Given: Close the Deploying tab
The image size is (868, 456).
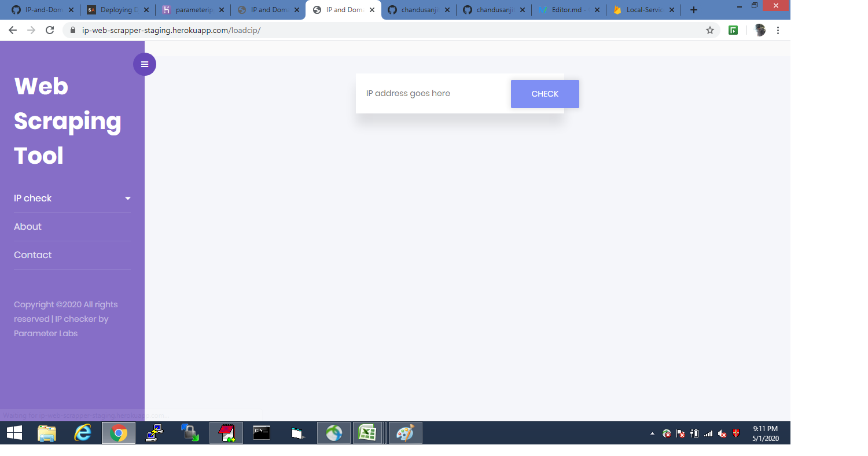Looking at the screenshot, I should (146, 10).
